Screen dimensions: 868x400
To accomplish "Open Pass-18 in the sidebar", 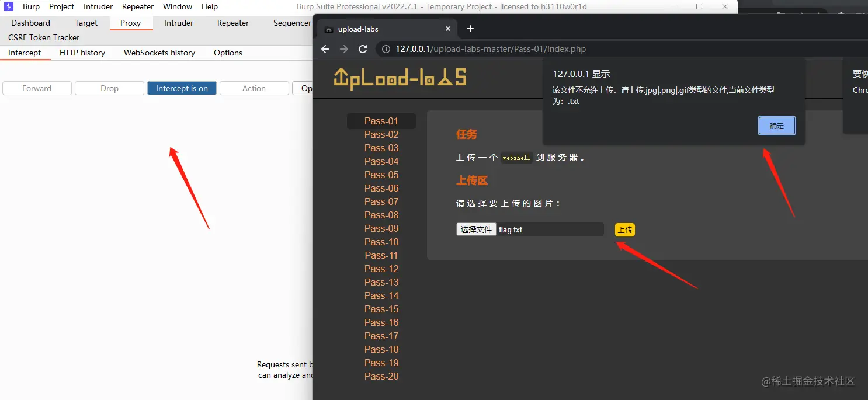I will (381, 349).
